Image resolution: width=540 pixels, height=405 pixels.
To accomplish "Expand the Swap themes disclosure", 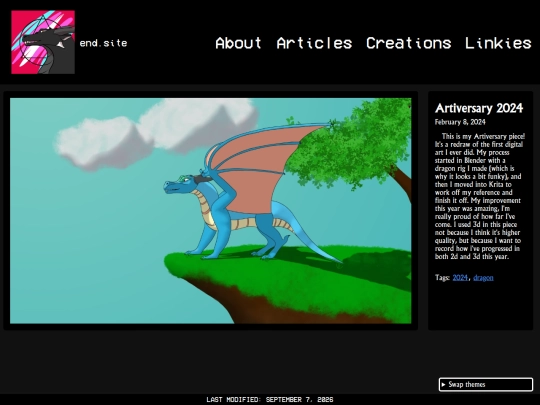I will tap(486, 384).
